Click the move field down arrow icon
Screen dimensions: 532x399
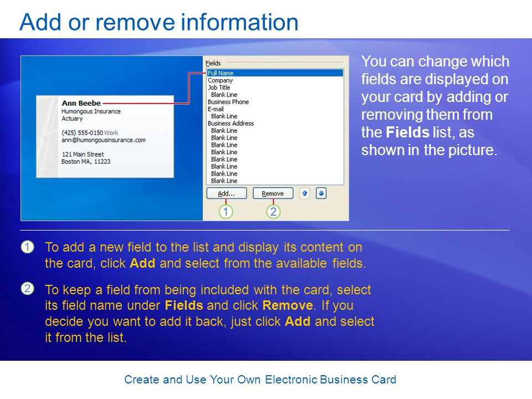pos(321,193)
